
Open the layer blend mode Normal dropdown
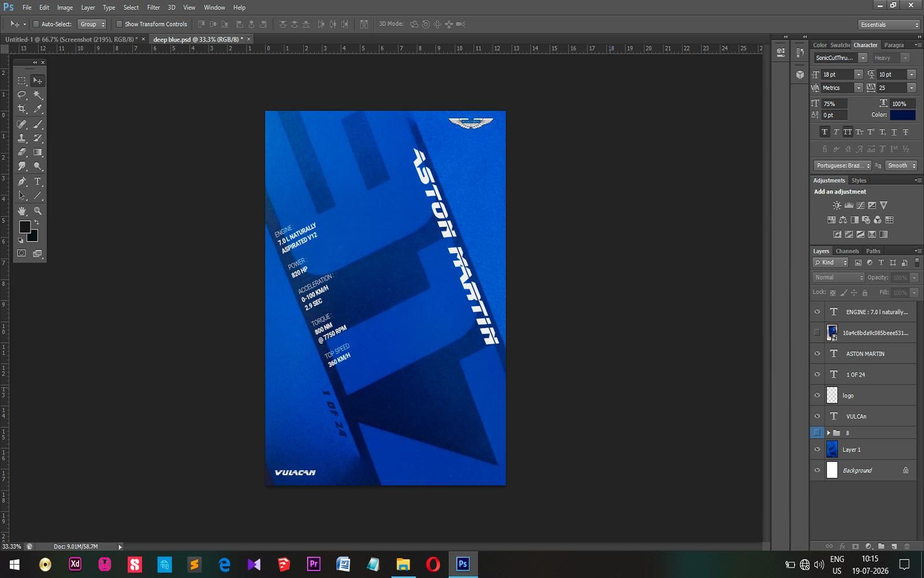838,277
